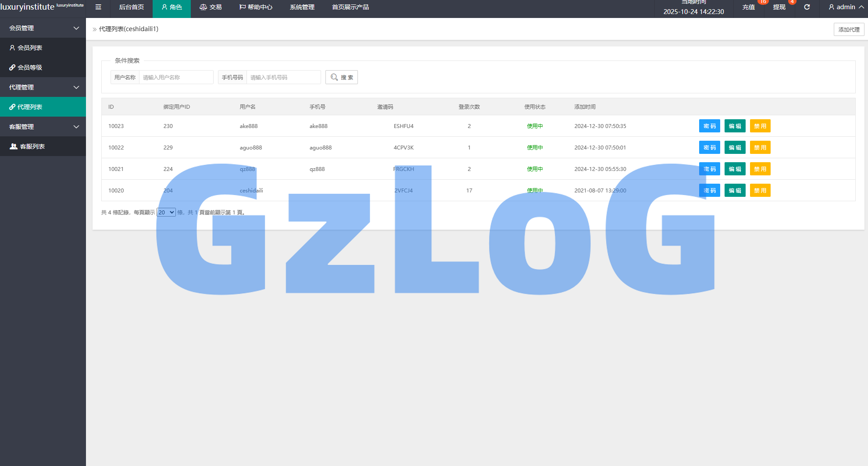Open 客服列表 in the sidebar

32,146
